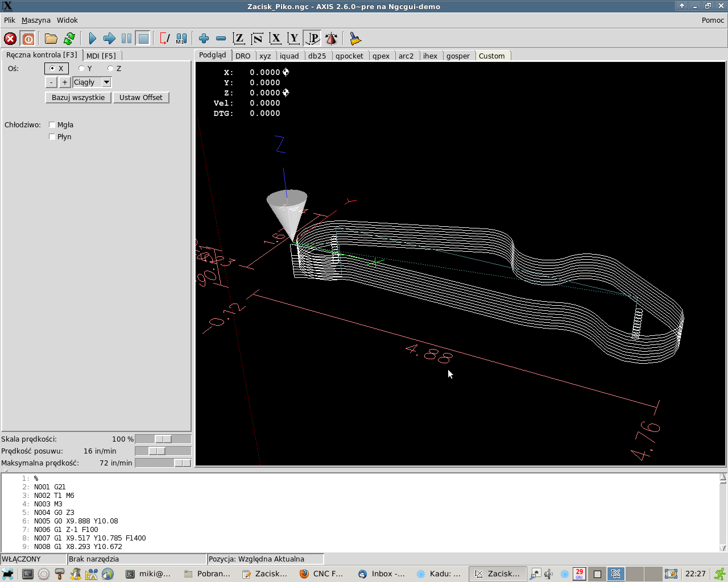Viewport: 728px width, 582px height.
Task: Jog axis in negative direction
Action: pyautogui.click(x=51, y=82)
